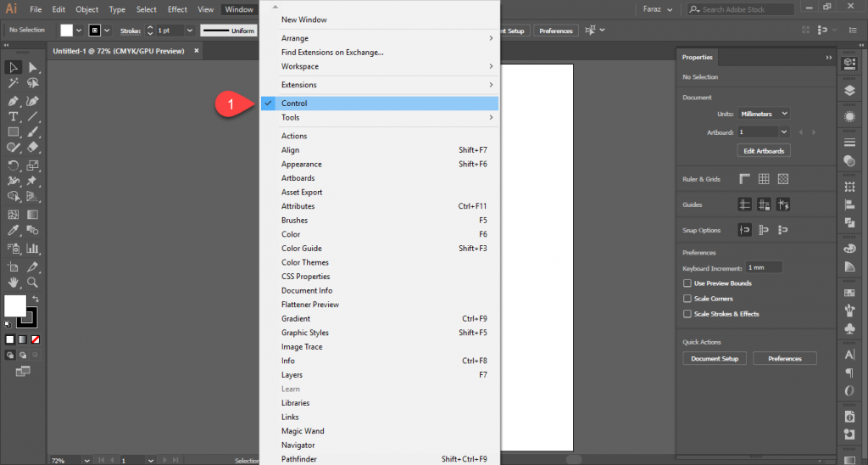Image resolution: width=868 pixels, height=465 pixels.
Task: Select the Eraser tool
Action: (33, 148)
